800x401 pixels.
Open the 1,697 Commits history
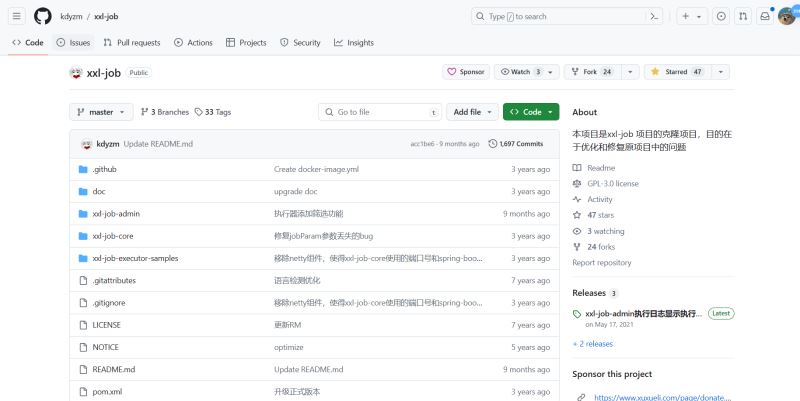(x=516, y=144)
